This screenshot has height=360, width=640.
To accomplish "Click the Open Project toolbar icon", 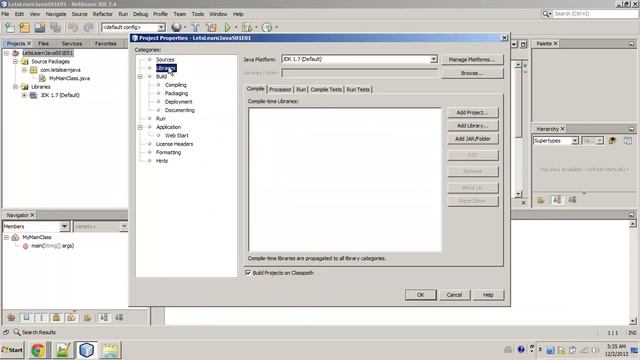I will (x=40, y=27).
